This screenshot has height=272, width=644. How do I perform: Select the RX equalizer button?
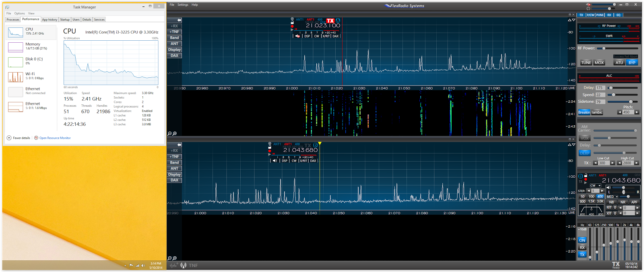(582, 247)
